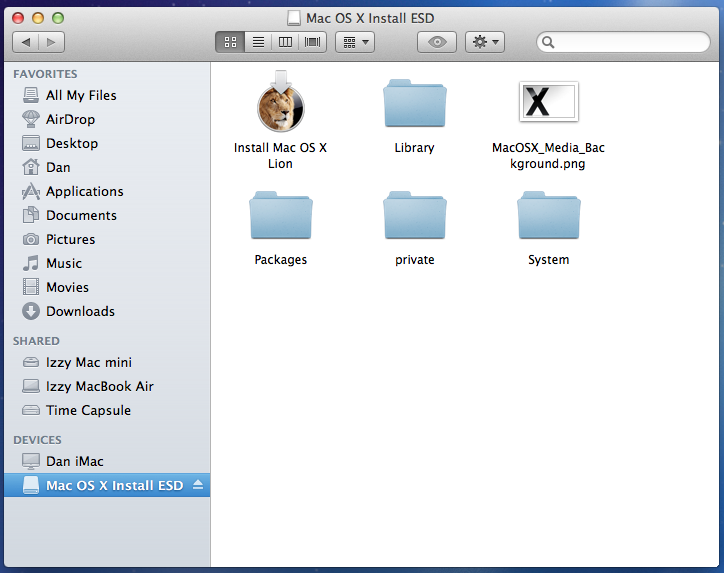Click the SHARED section header
The image size is (724, 573).
coord(36,341)
